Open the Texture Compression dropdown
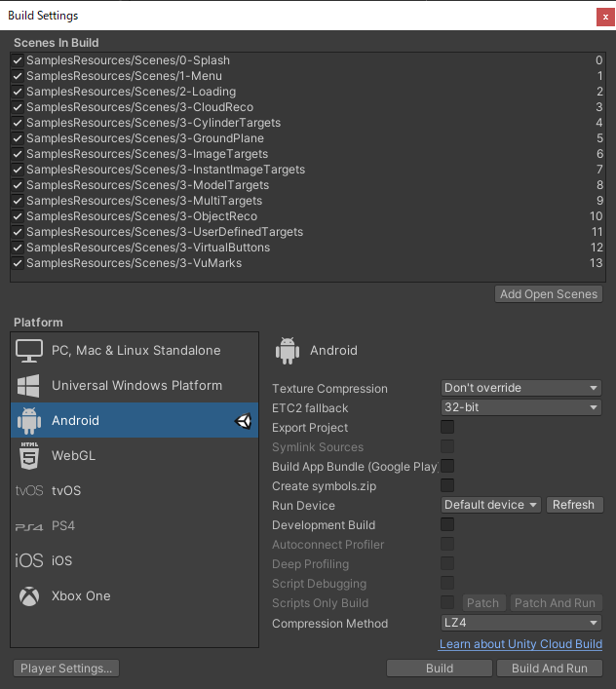The height and width of the screenshot is (689, 616). click(521, 388)
